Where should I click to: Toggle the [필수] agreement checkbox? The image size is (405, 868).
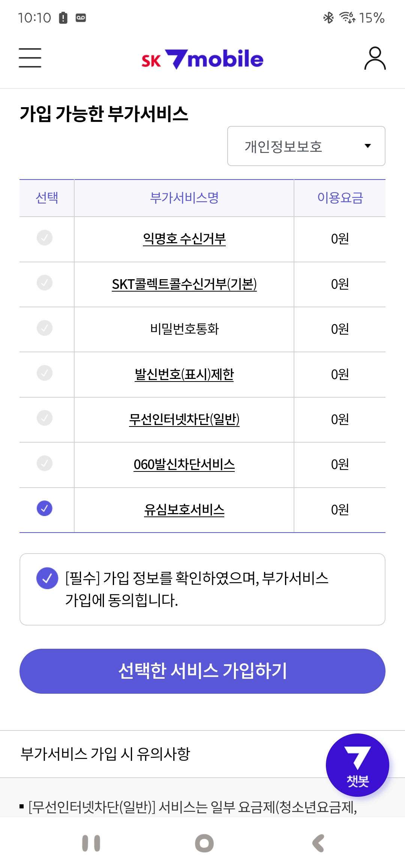[47, 578]
